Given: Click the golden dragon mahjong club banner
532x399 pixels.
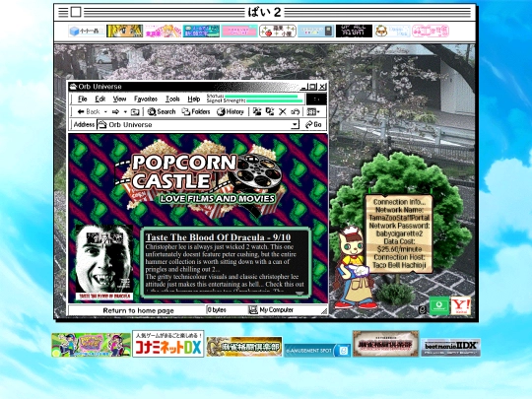Looking at the screenshot, I should coord(244,347).
